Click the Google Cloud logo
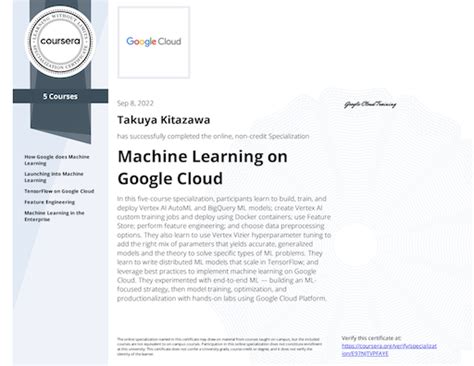This screenshot has height=366, width=474. click(154, 42)
